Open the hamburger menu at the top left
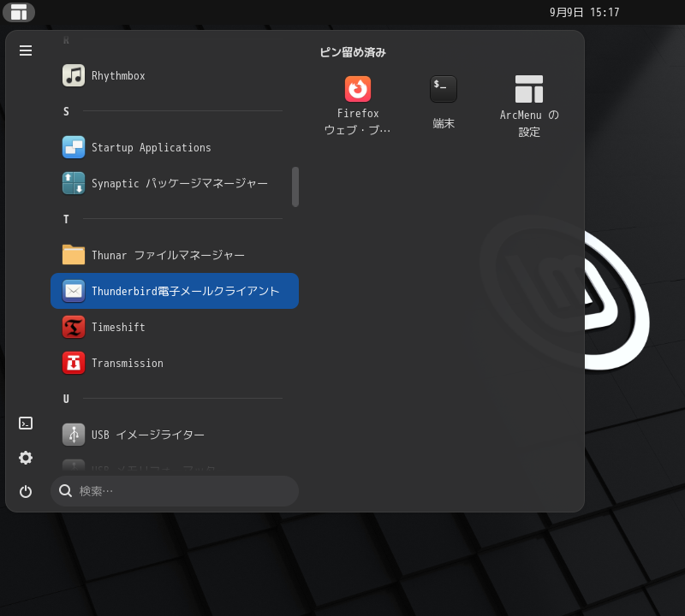The height and width of the screenshot is (616, 685). click(26, 50)
